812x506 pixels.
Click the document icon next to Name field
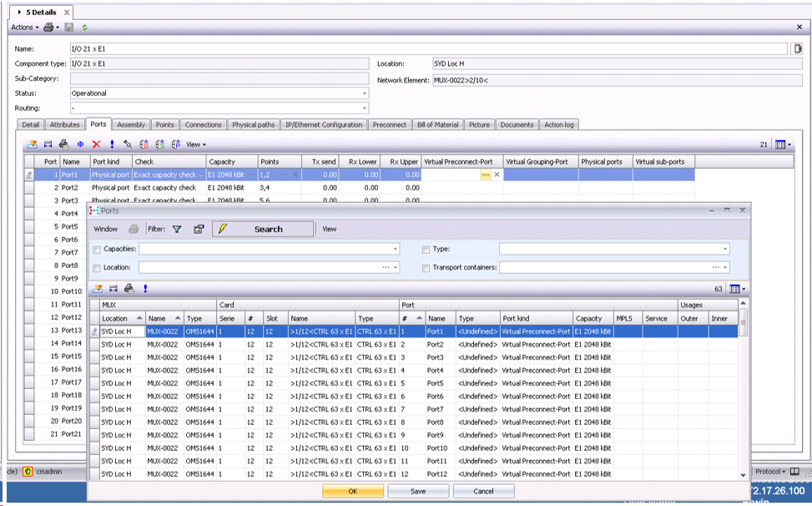click(x=798, y=48)
